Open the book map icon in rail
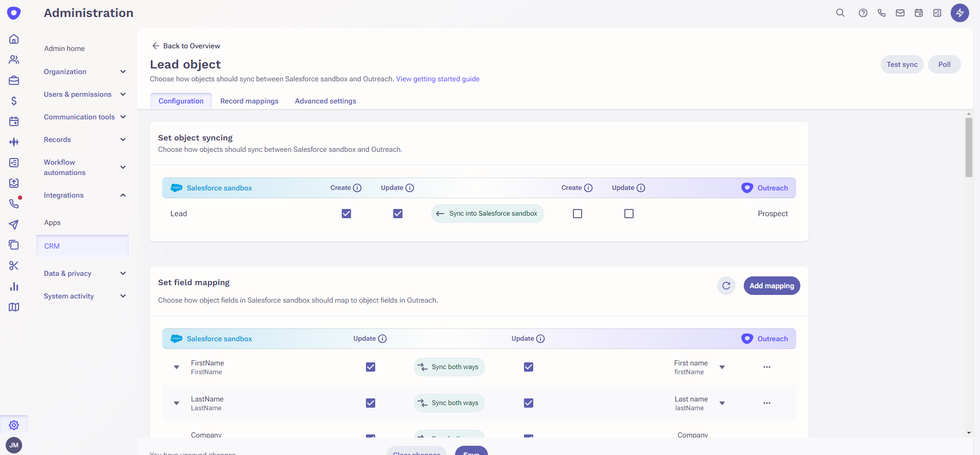This screenshot has width=980, height=455. (x=14, y=307)
